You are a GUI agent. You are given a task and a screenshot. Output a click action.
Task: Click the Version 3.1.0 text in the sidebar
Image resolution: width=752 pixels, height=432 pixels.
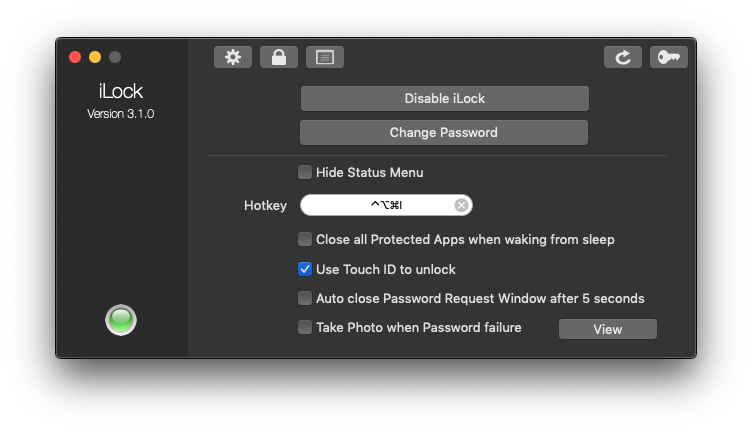[121, 114]
